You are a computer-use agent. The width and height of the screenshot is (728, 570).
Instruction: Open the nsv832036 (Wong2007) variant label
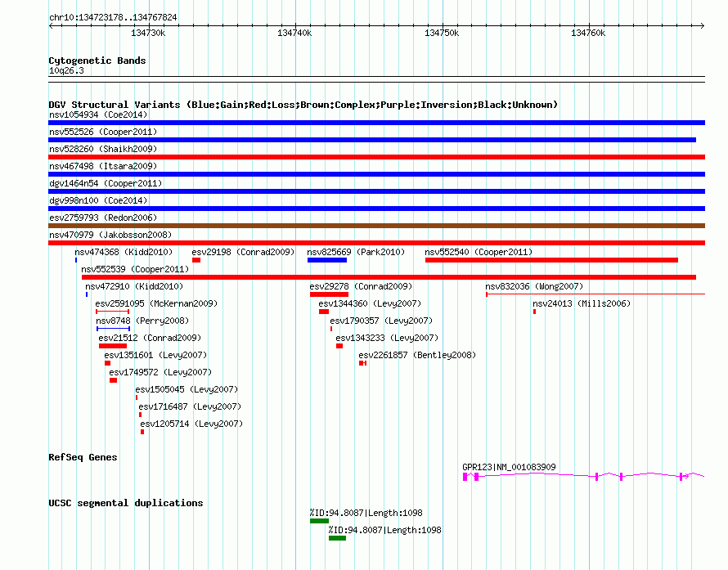pos(534,286)
